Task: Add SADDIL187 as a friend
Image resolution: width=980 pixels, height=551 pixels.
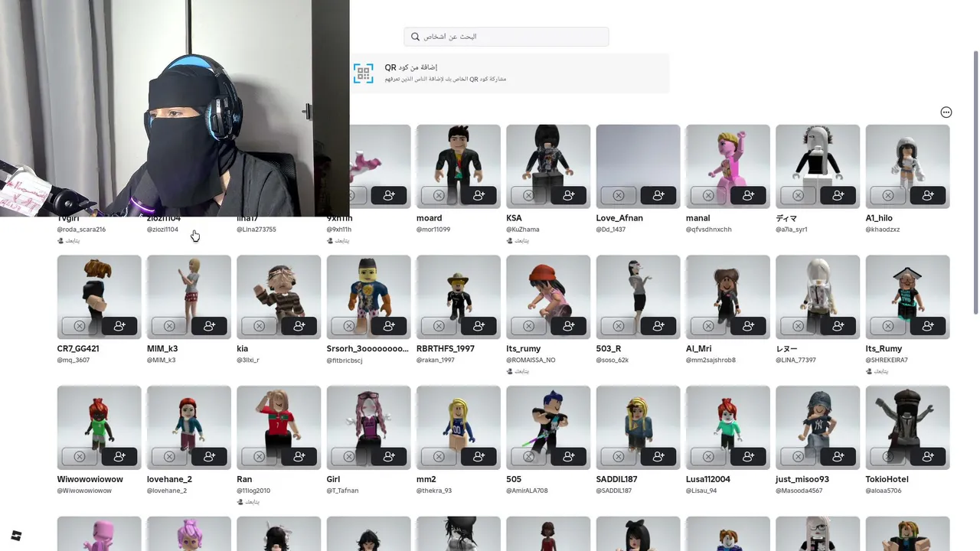Action: coord(658,457)
